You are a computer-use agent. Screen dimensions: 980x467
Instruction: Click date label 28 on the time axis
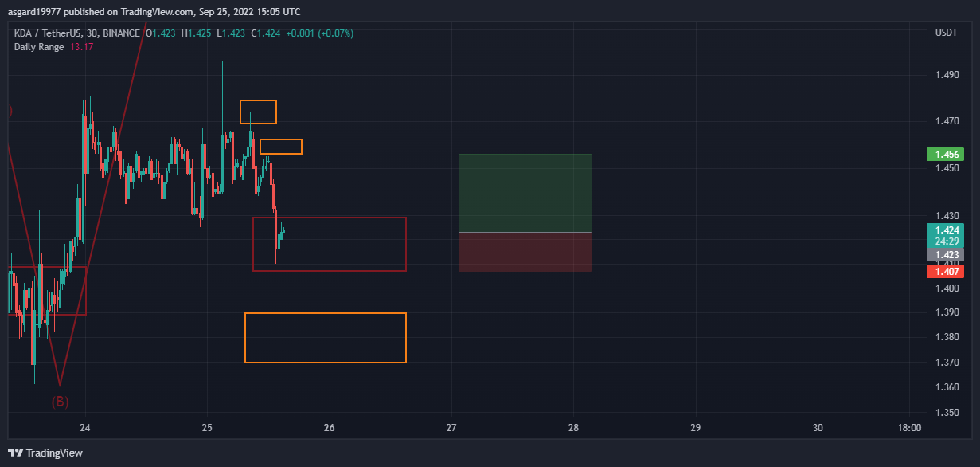(573, 428)
